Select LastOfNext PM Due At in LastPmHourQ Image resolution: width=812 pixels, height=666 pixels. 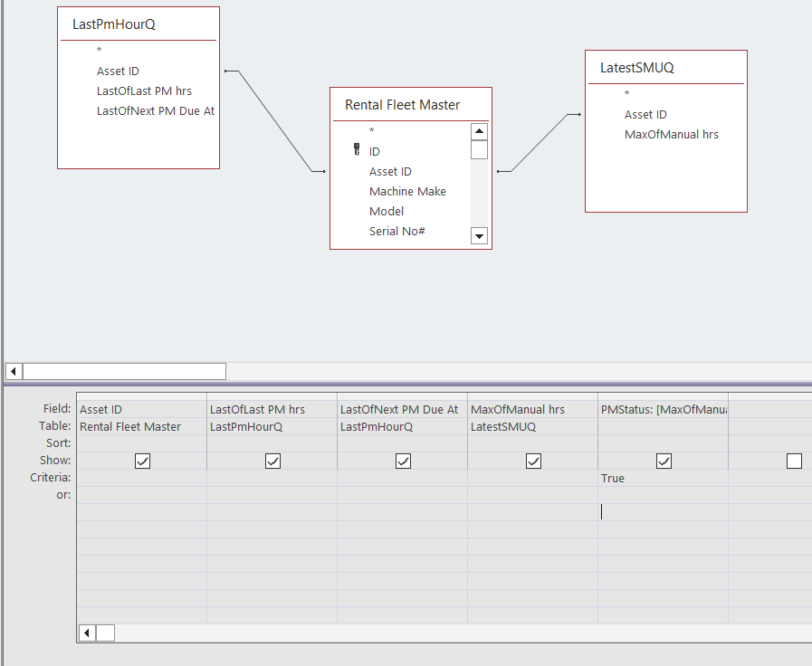coord(156,110)
